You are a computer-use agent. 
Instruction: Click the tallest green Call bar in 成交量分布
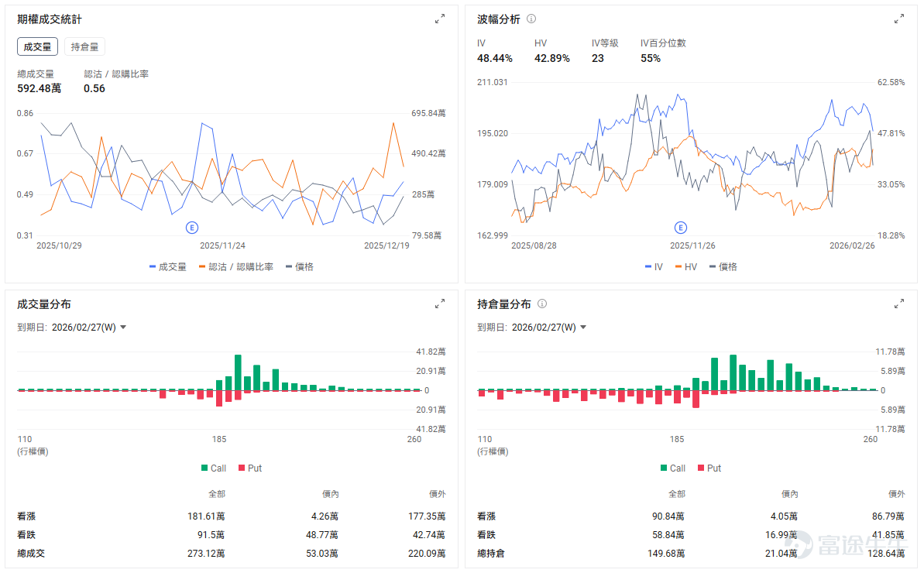pos(238,372)
